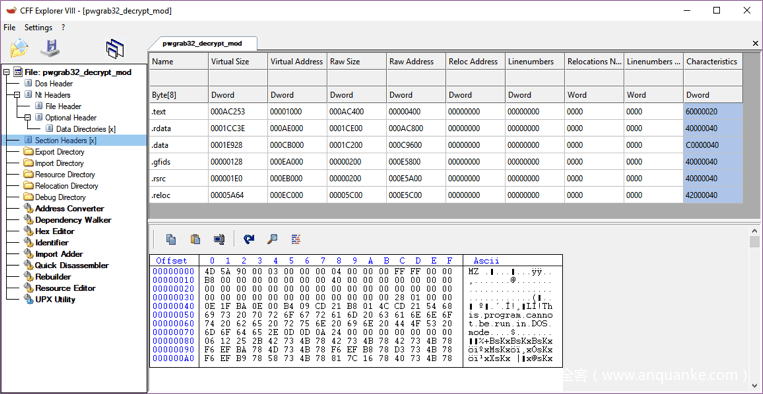763x394 pixels.
Task: Click Characteristics value C0000040 for .data
Action: pos(713,145)
